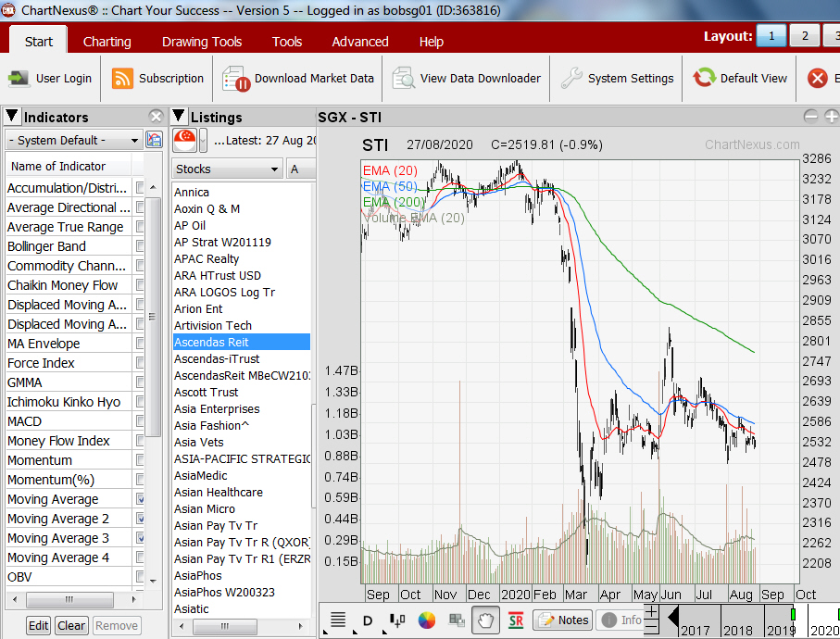Open View Data Downloader magnifier icon

(x=404, y=79)
